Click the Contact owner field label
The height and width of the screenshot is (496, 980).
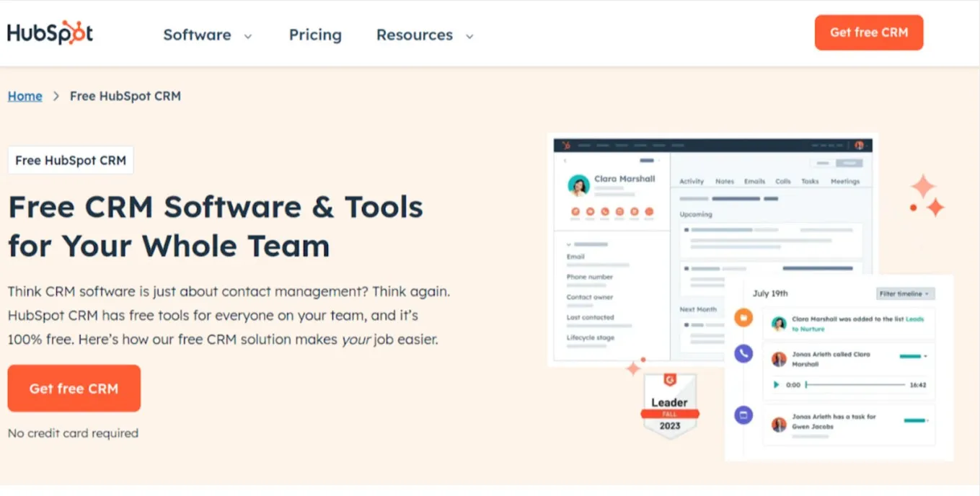590,297
